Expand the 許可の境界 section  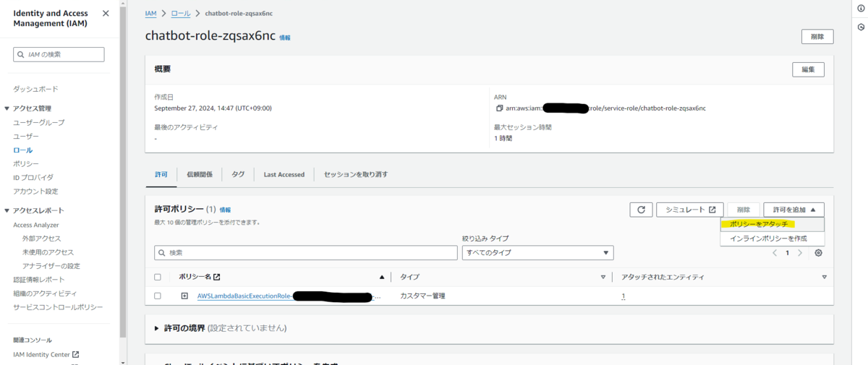(x=157, y=328)
